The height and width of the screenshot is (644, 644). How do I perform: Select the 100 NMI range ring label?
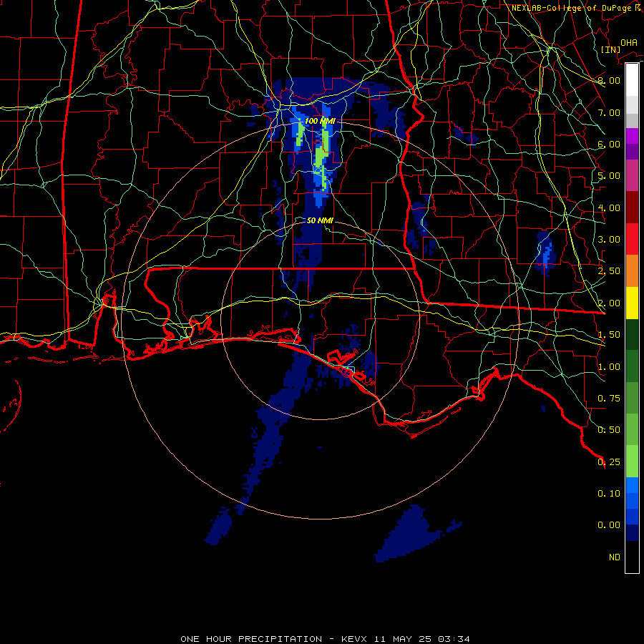pos(320,121)
